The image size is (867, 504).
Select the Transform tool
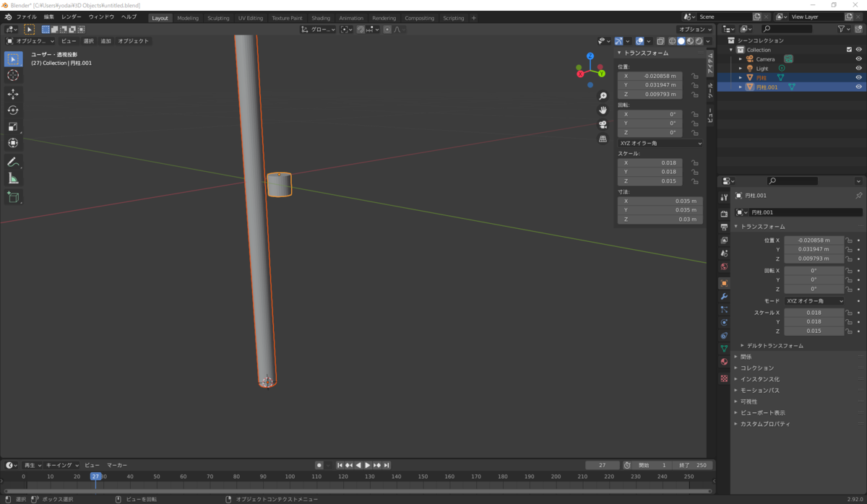point(13,143)
